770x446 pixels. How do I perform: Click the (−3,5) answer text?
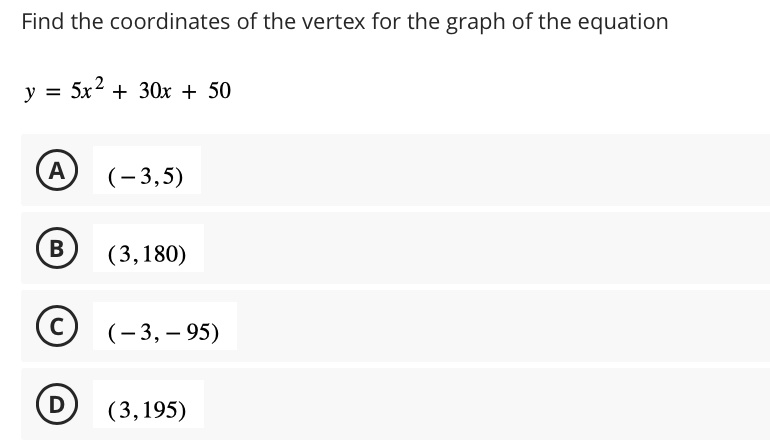(x=146, y=176)
